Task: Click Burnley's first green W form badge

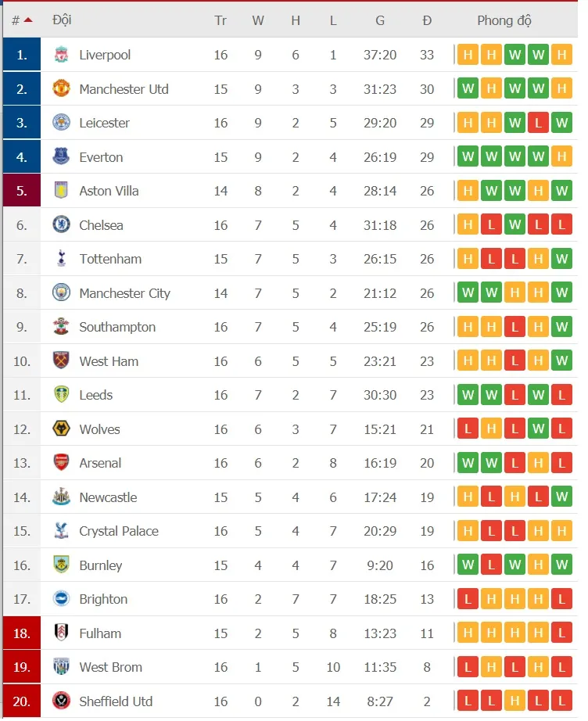Action: point(468,565)
